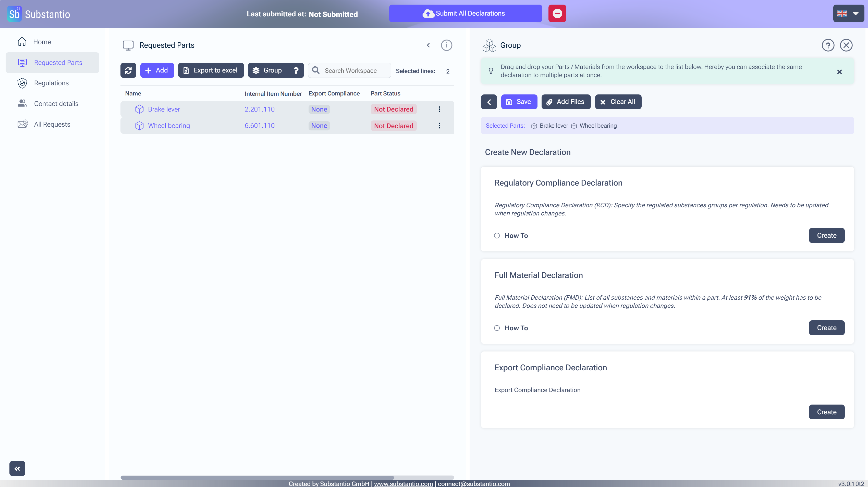This screenshot has height=487, width=868.
Task: Click the refresh workspace icon button
Action: point(128,70)
